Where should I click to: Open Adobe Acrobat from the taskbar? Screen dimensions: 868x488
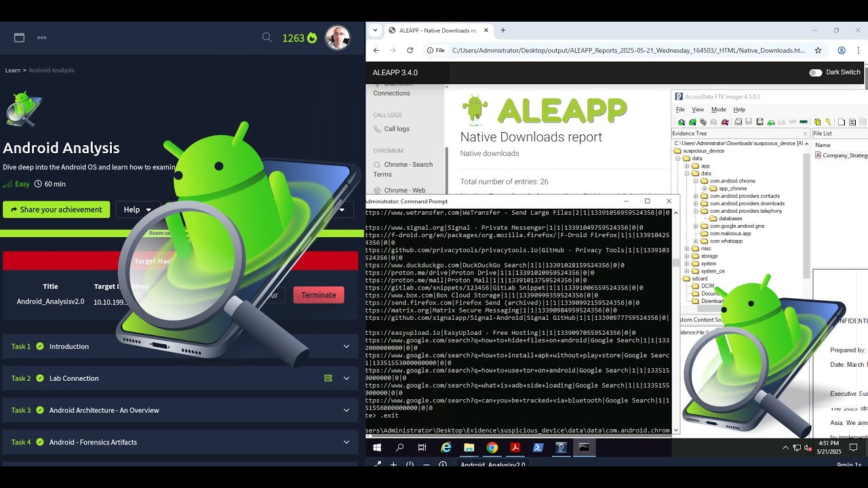tap(515, 447)
